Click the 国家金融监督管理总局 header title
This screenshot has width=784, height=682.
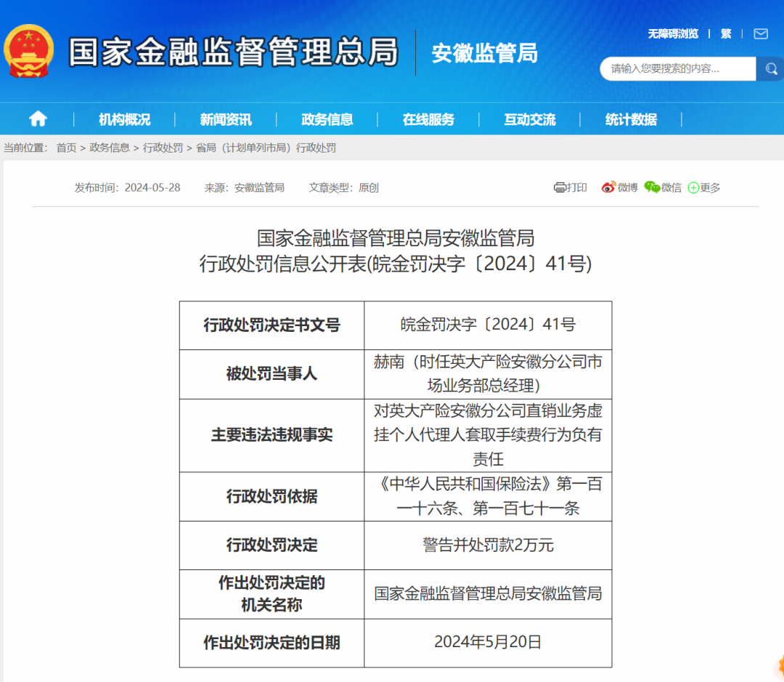[x=234, y=52]
